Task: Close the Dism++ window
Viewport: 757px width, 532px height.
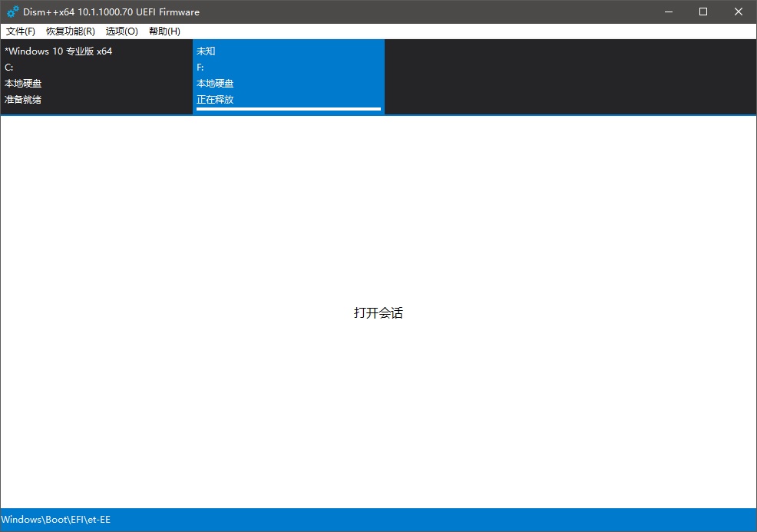Action: 739,12
